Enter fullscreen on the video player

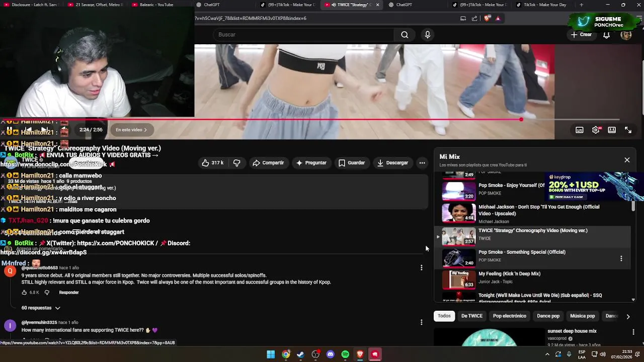[x=628, y=130]
